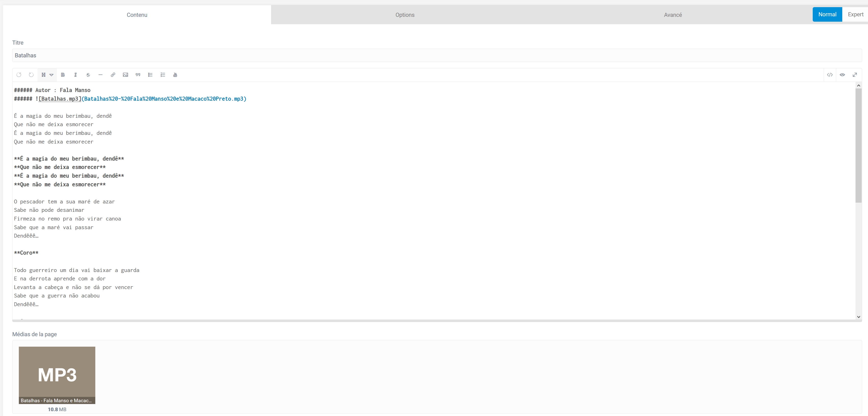868x416 pixels.
Task: Apply strikethrough formatting
Action: [x=88, y=75]
